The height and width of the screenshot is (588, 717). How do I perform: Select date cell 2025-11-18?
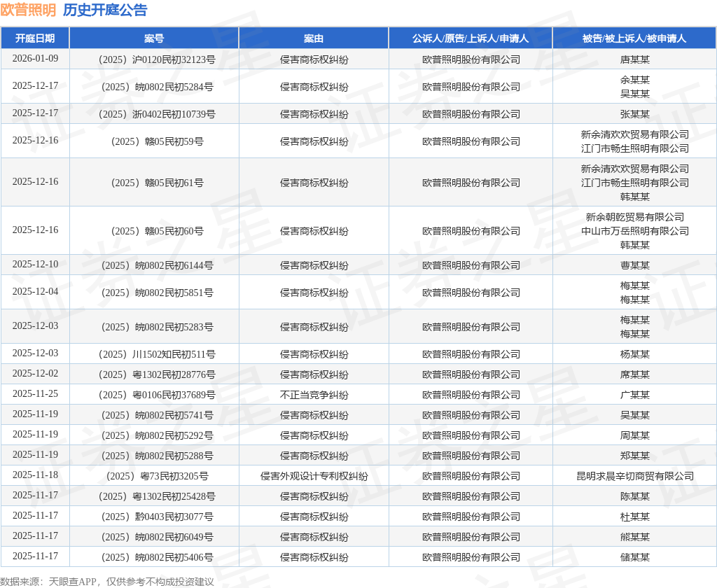tap(35, 475)
